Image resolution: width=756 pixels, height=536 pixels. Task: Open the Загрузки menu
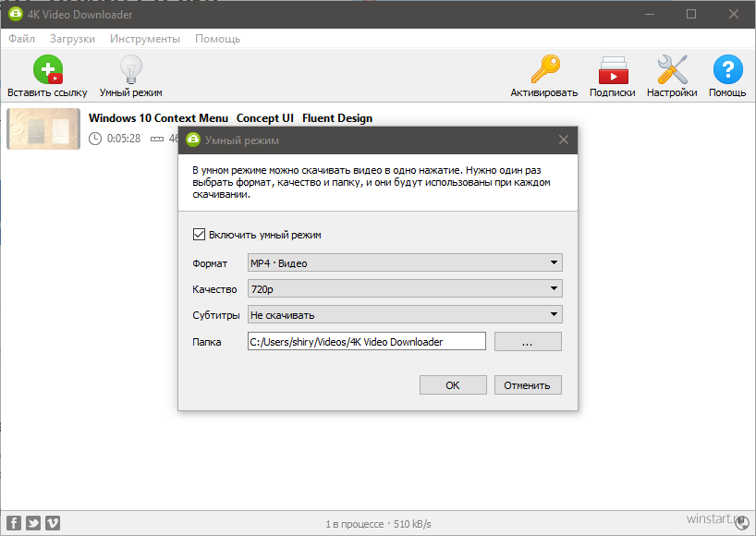coord(72,39)
